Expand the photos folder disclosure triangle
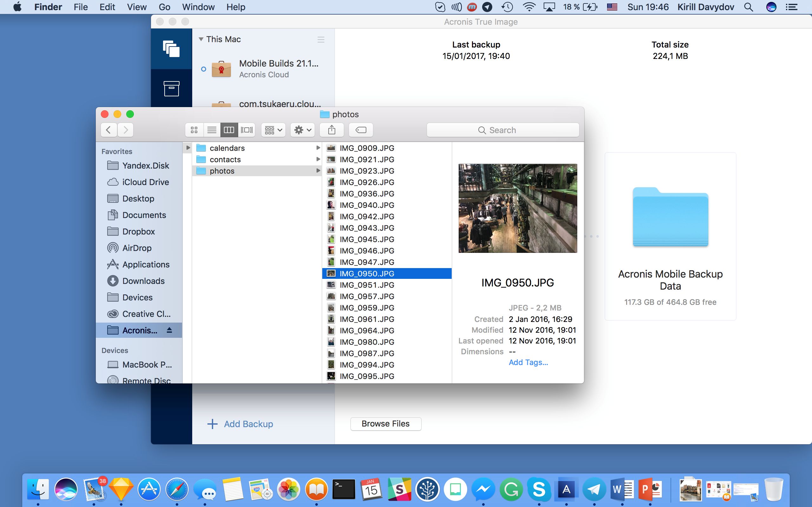Image resolution: width=812 pixels, height=507 pixels. (x=318, y=170)
